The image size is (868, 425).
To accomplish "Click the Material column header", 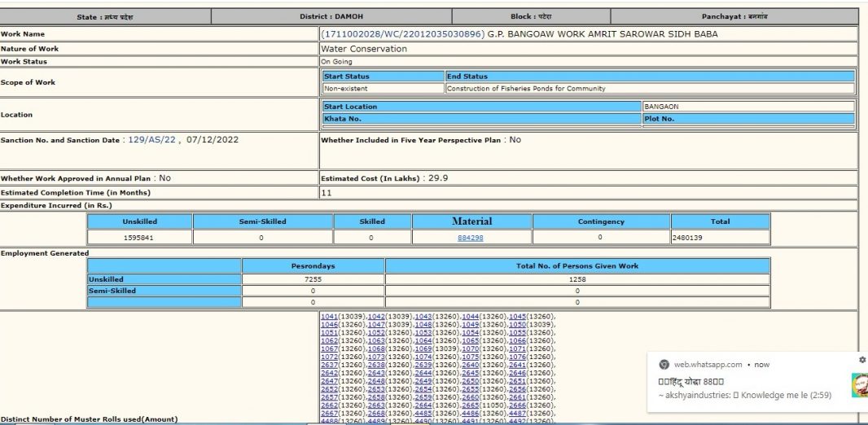I will click(x=471, y=221).
